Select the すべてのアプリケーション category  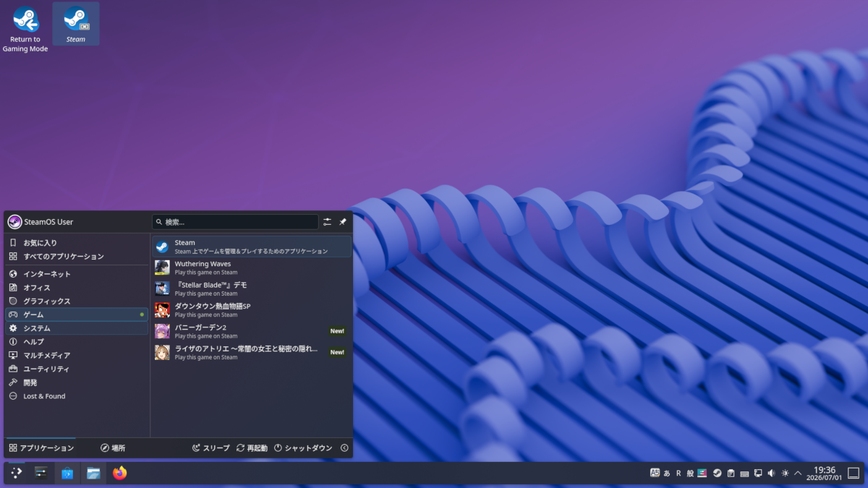pyautogui.click(x=77, y=257)
